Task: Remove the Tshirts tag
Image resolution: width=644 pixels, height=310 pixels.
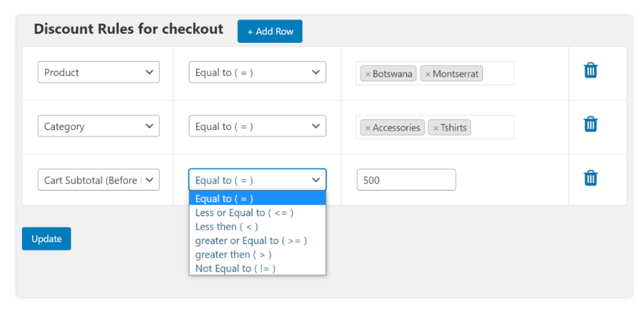Action: [435, 128]
